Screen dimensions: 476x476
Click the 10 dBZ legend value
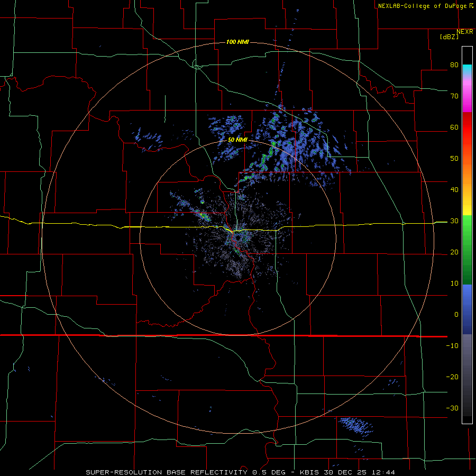454,283
